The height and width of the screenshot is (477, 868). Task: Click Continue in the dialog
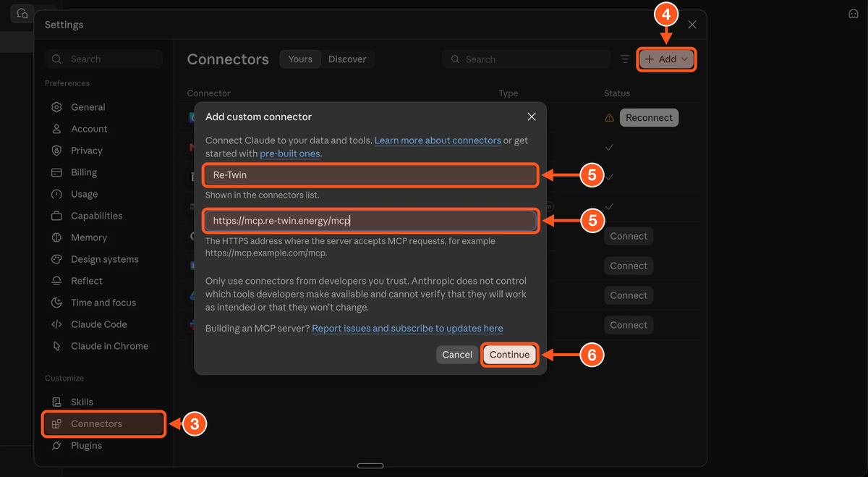[509, 355]
